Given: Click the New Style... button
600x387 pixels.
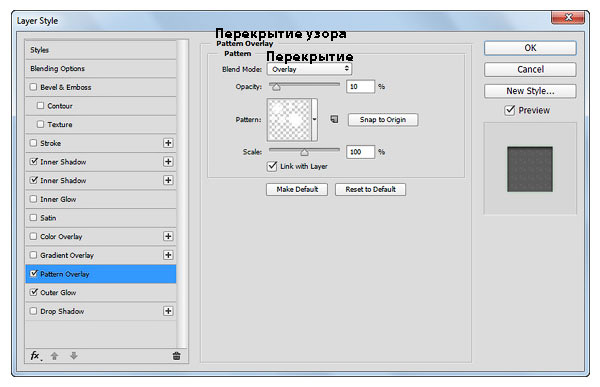Looking at the screenshot, I should [x=530, y=91].
